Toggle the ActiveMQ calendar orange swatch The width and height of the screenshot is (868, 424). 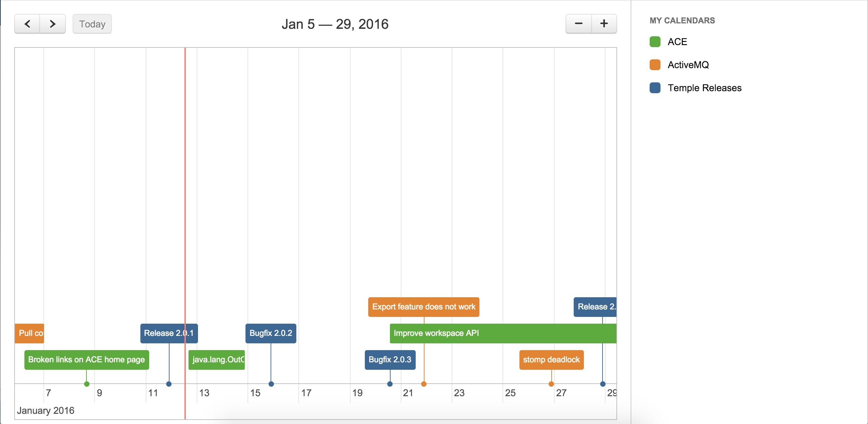(x=655, y=65)
